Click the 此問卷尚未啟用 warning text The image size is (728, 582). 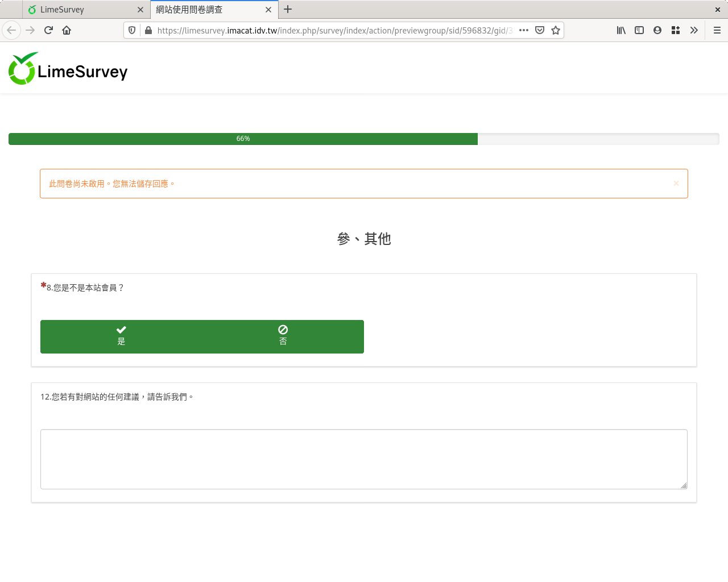[x=111, y=184]
